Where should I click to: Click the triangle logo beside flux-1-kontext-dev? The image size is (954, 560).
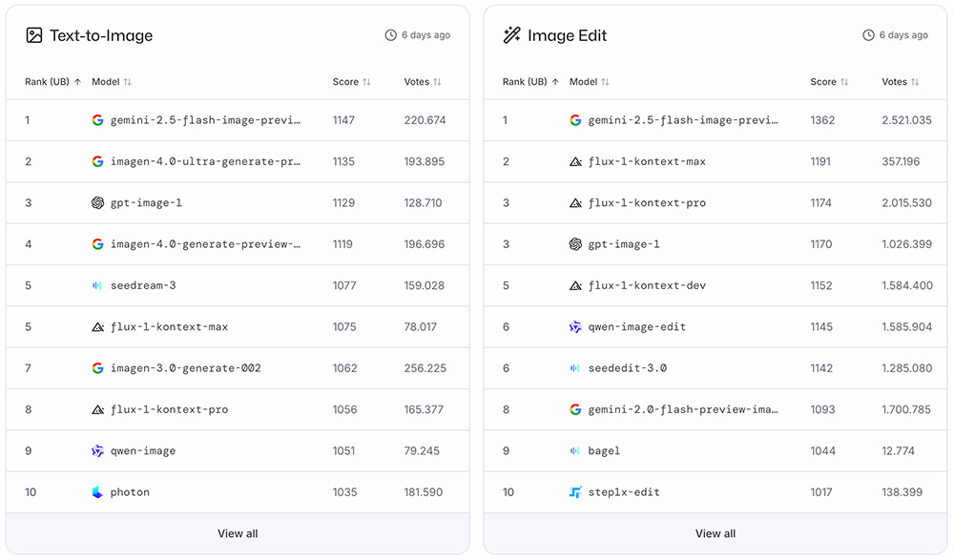[575, 285]
